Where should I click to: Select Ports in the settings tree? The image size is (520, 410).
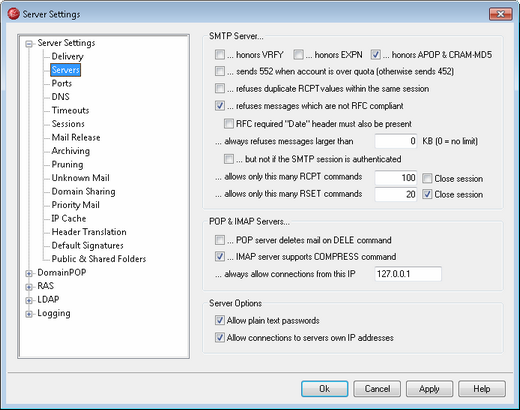[x=62, y=83]
